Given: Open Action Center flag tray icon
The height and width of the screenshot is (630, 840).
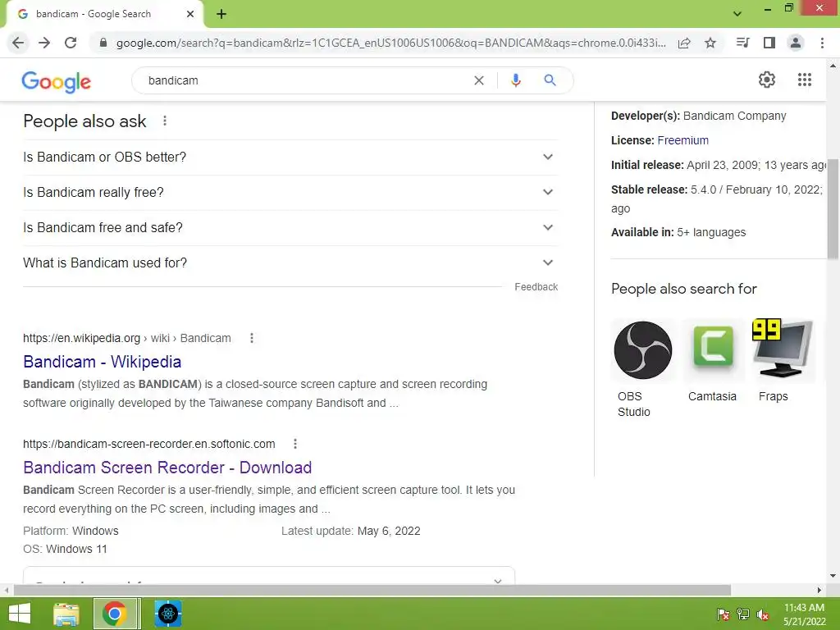Looking at the screenshot, I should click(724, 614).
